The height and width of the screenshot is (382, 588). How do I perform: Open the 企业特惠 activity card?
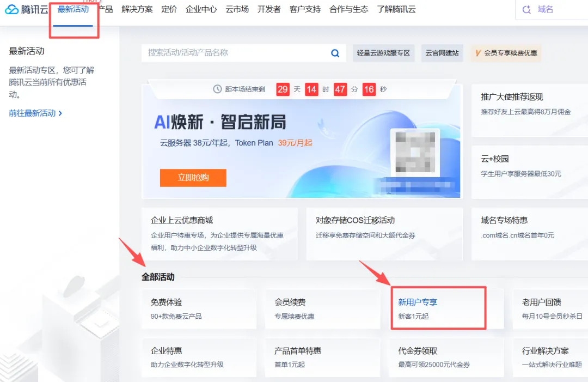[x=199, y=357]
